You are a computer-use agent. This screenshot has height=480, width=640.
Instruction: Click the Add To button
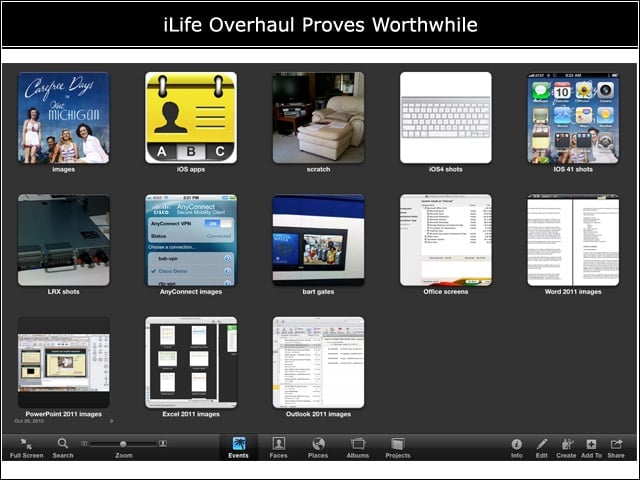[591, 448]
